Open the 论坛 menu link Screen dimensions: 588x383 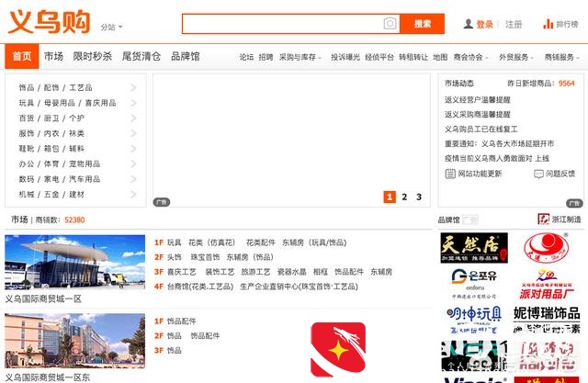click(247, 57)
